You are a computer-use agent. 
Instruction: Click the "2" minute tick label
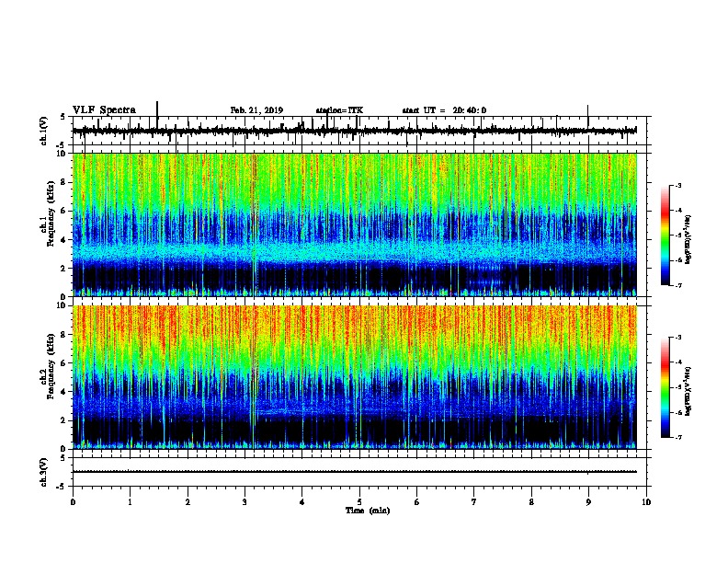coord(188,502)
